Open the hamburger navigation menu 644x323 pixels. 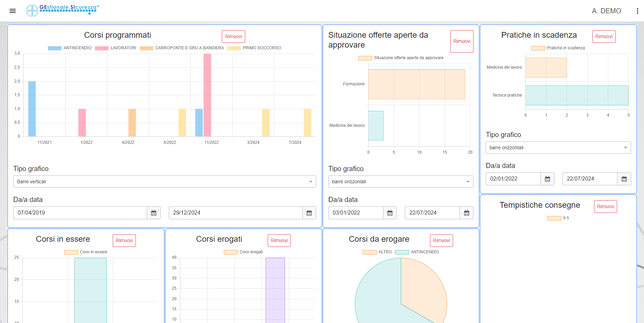click(x=13, y=11)
